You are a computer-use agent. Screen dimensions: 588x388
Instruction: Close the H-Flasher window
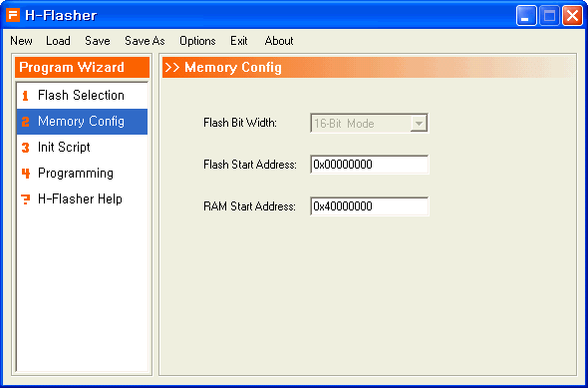click(x=572, y=16)
